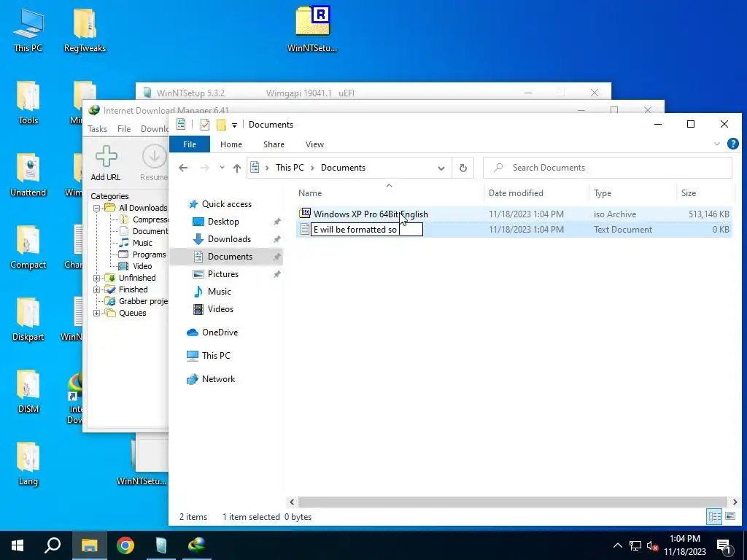Switch to large icons view in status bar
This screenshot has height=560, width=747.
coord(729,516)
